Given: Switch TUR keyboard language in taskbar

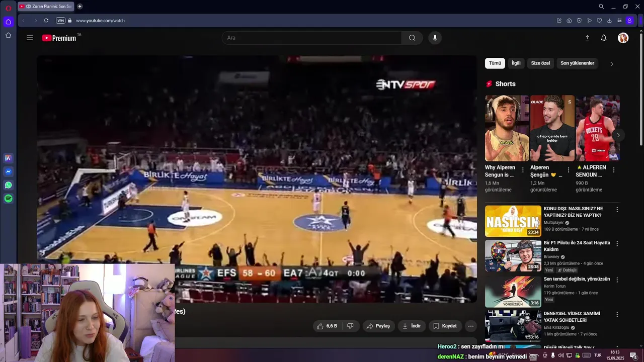Looking at the screenshot, I should tap(598, 355).
